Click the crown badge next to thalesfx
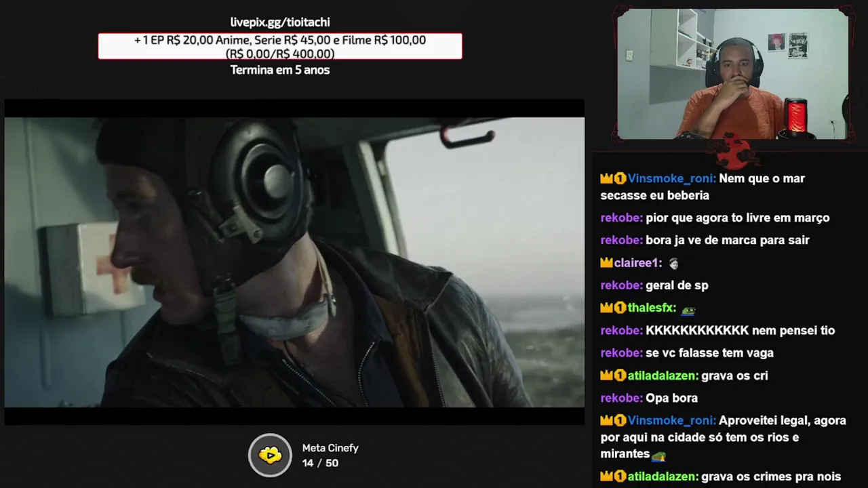The image size is (868, 488). pos(606,308)
